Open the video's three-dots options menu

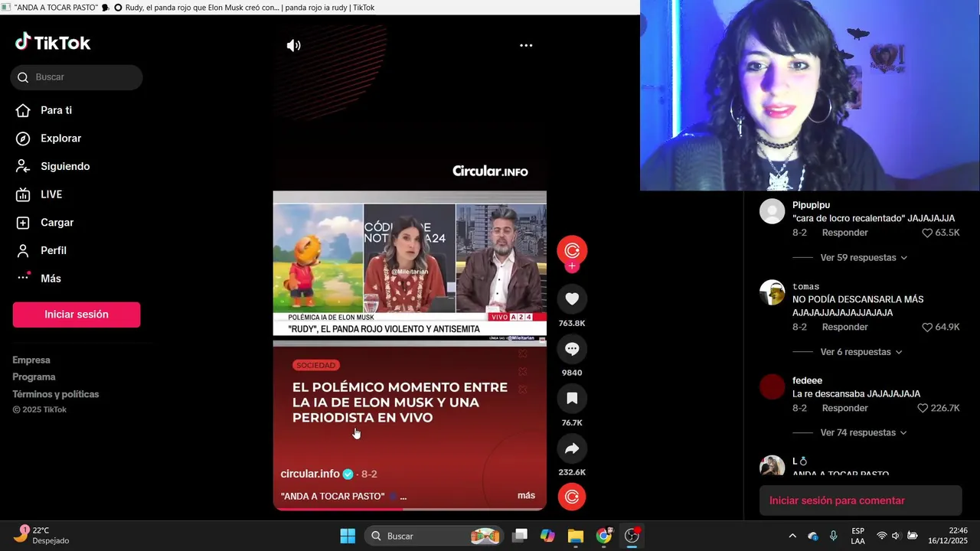click(x=526, y=45)
